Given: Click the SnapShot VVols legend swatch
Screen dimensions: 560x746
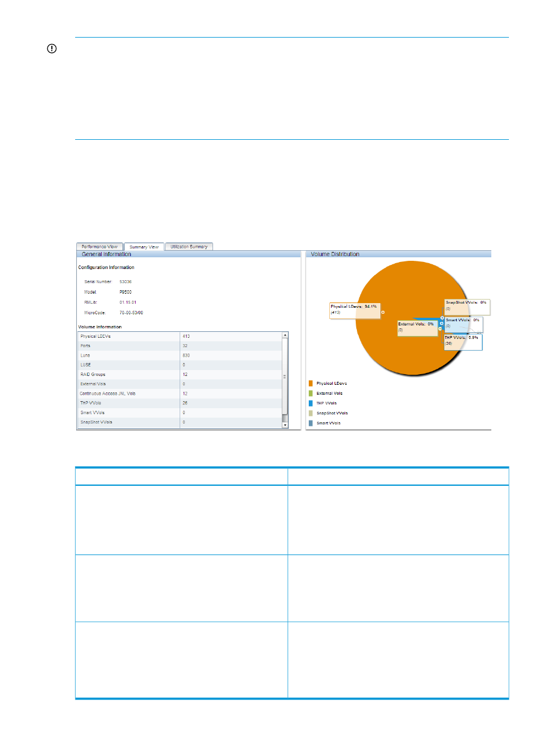Looking at the screenshot, I should 311,413.
